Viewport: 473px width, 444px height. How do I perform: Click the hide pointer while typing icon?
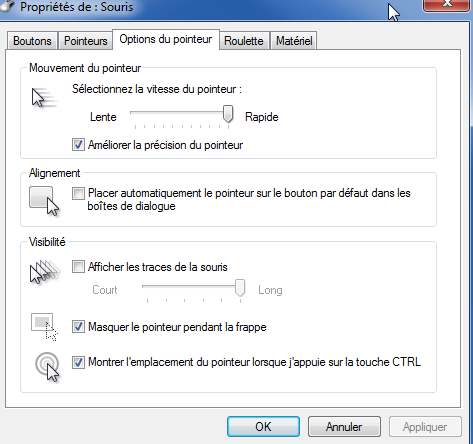44,327
